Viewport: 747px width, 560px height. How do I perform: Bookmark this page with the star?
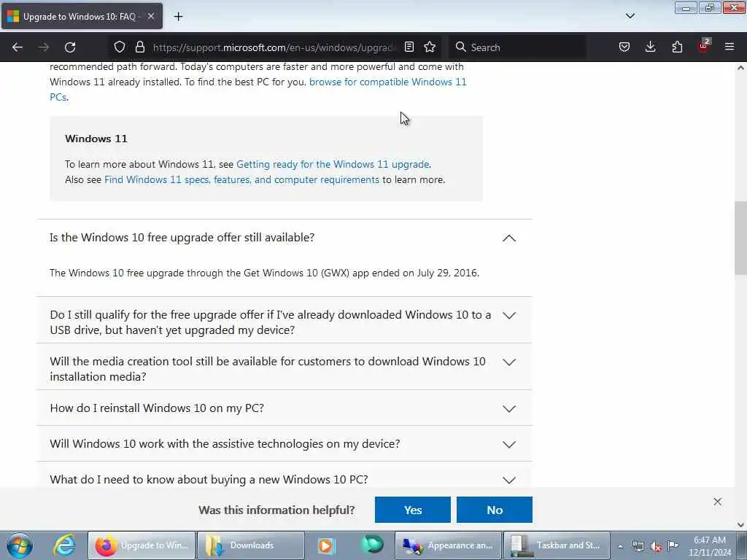click(430, 47)
